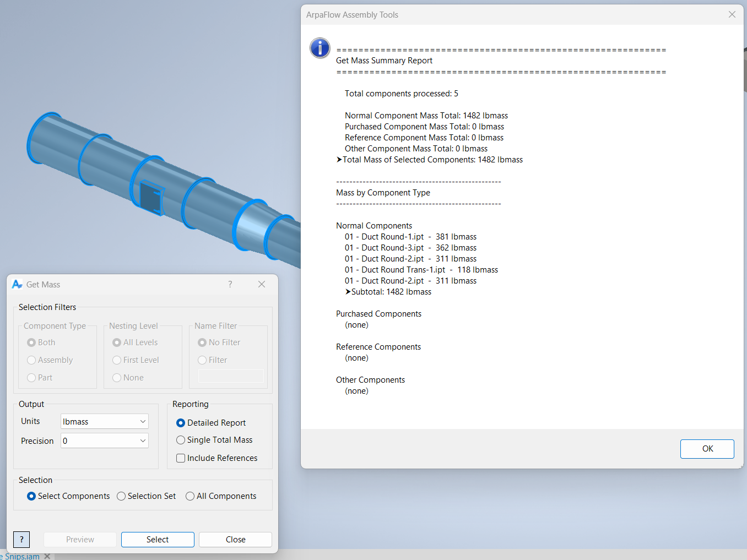
Task: Click the blue information icon in report
Action: [320, 48]
